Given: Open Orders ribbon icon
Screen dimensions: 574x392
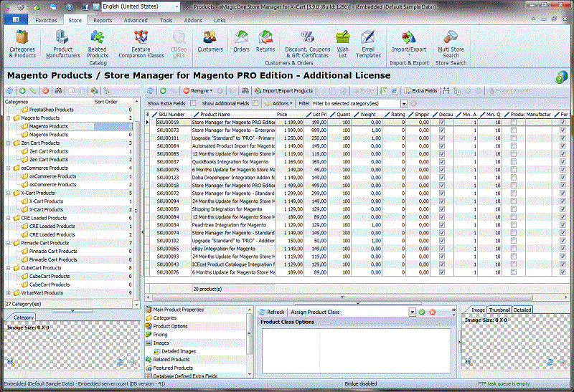Looking at the screenshot, I should click(241, 42).
